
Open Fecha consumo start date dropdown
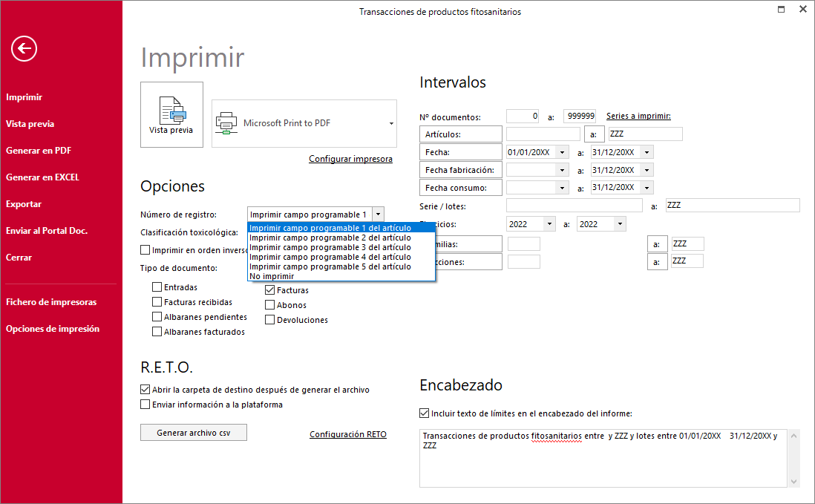coord(562,188)
